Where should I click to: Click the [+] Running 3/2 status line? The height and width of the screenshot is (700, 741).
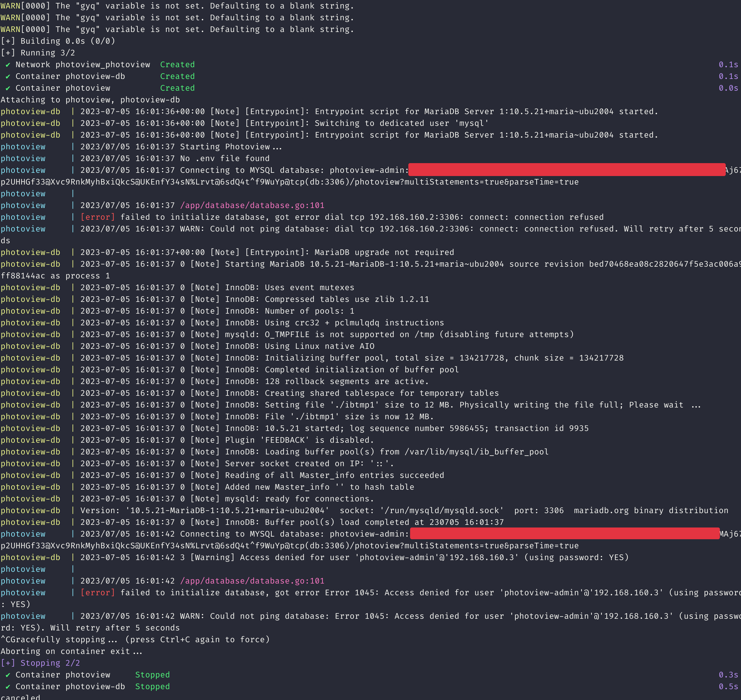tap(38, 53)
